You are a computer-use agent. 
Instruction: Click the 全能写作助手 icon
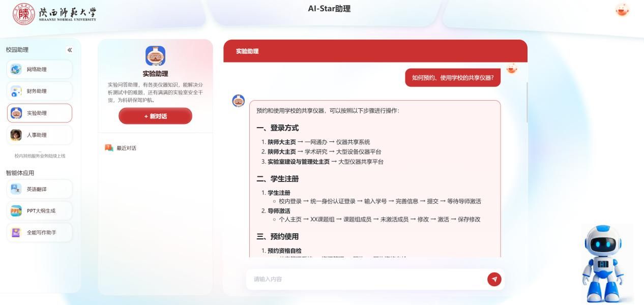coord(16,233)
